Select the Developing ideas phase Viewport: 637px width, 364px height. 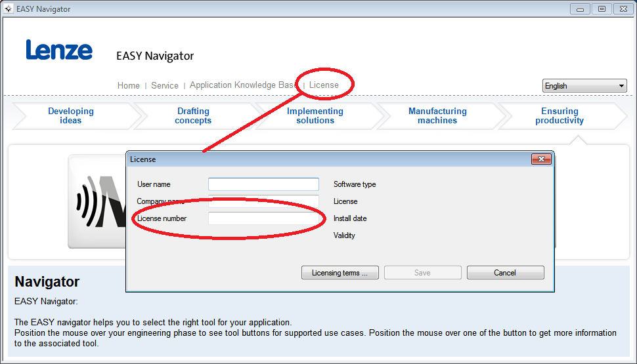tap(71, 116)
